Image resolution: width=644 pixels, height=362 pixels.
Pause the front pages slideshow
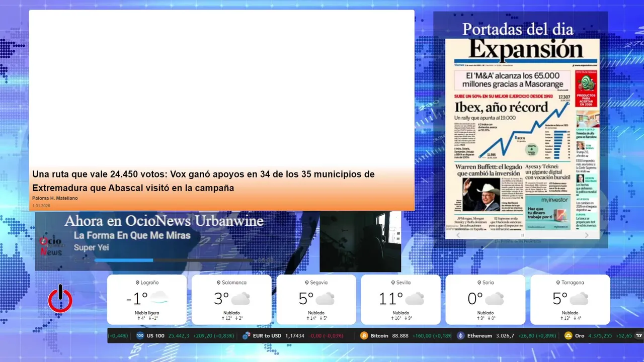[x=522, y=235]
